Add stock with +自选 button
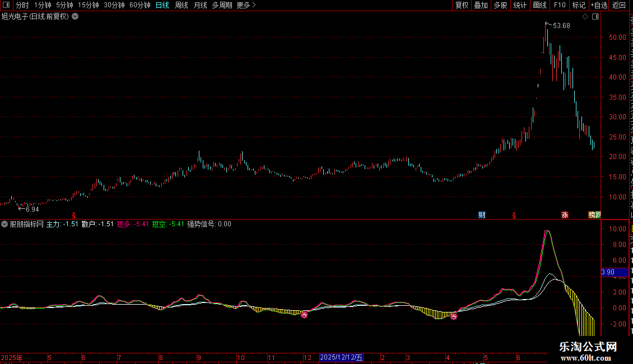This screenshot has width=633, height=364. coord(599,5)
